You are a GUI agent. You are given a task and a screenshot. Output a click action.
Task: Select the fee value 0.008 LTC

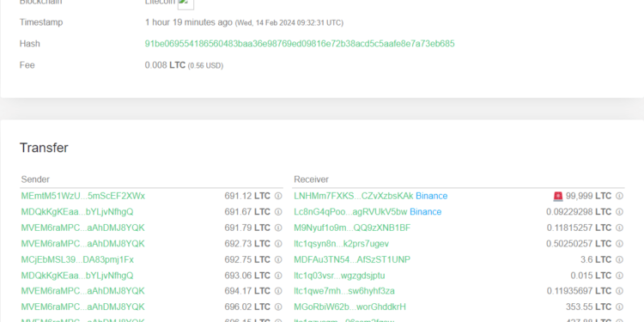(x=165, y=65)
